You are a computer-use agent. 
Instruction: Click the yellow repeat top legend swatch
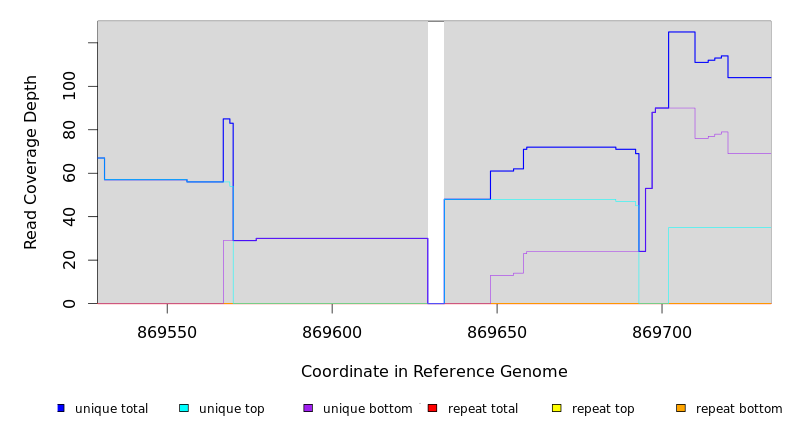[x=557, y=408]
